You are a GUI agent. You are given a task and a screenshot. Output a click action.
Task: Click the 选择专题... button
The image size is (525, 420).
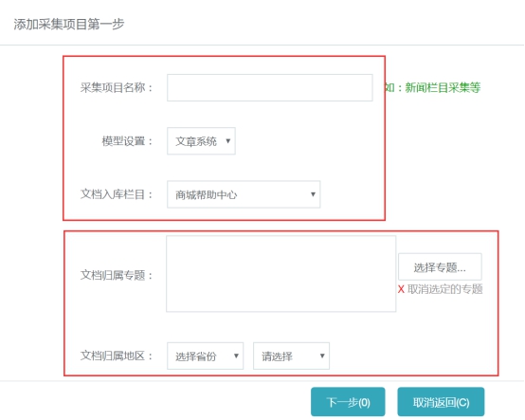point(440,267)
